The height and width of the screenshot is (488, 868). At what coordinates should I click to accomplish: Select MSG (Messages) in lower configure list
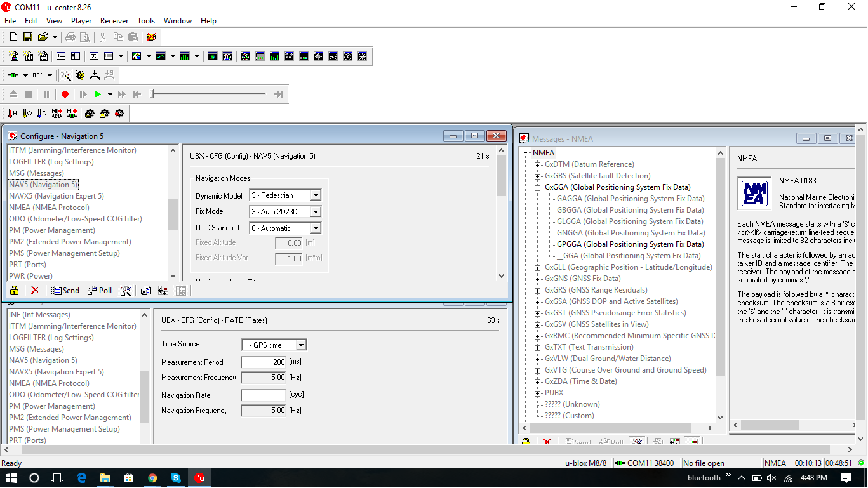coord(36,349)
